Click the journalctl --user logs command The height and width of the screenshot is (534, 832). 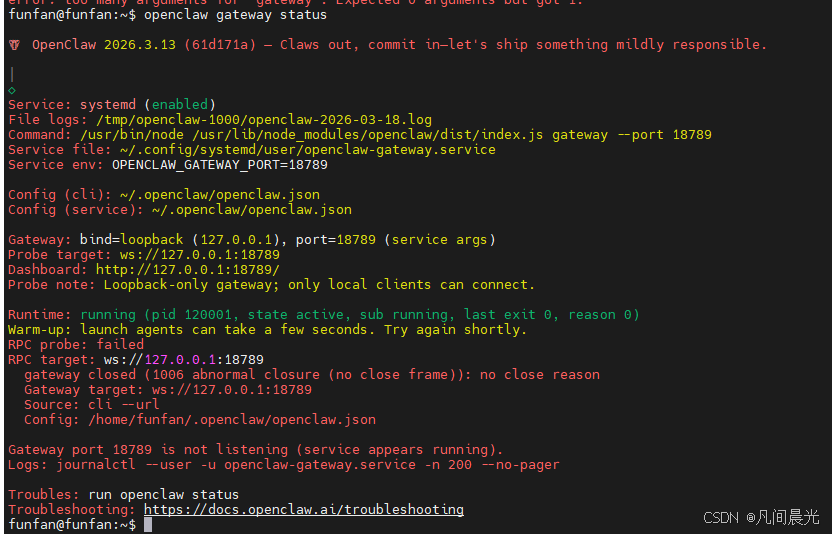[308, 465]
